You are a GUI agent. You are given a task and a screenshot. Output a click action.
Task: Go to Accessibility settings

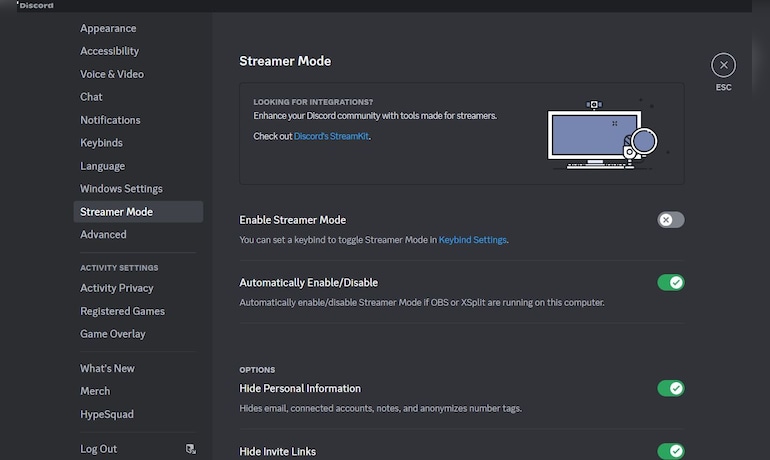[109, 51]
